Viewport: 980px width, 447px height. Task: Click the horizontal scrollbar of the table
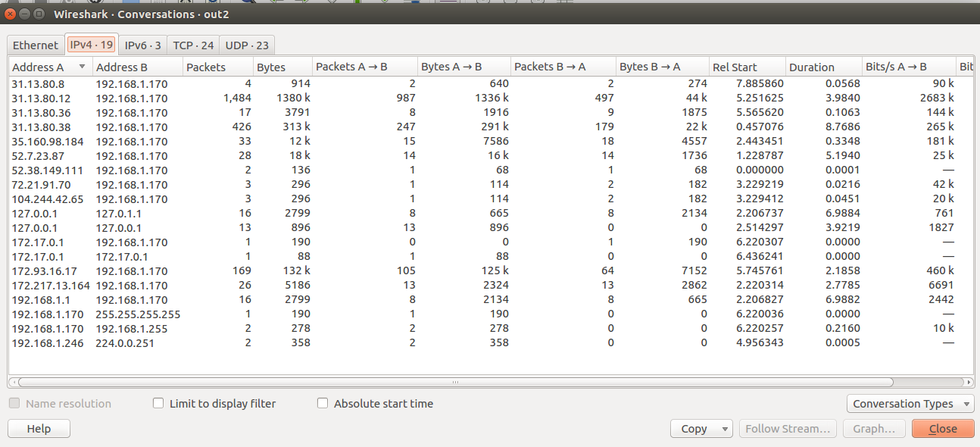click(x=454, y=383)
